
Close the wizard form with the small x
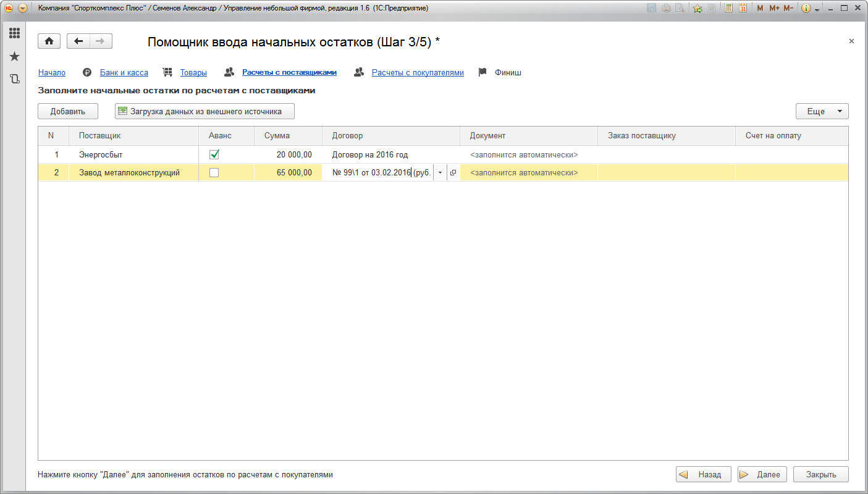coord(851,41)
